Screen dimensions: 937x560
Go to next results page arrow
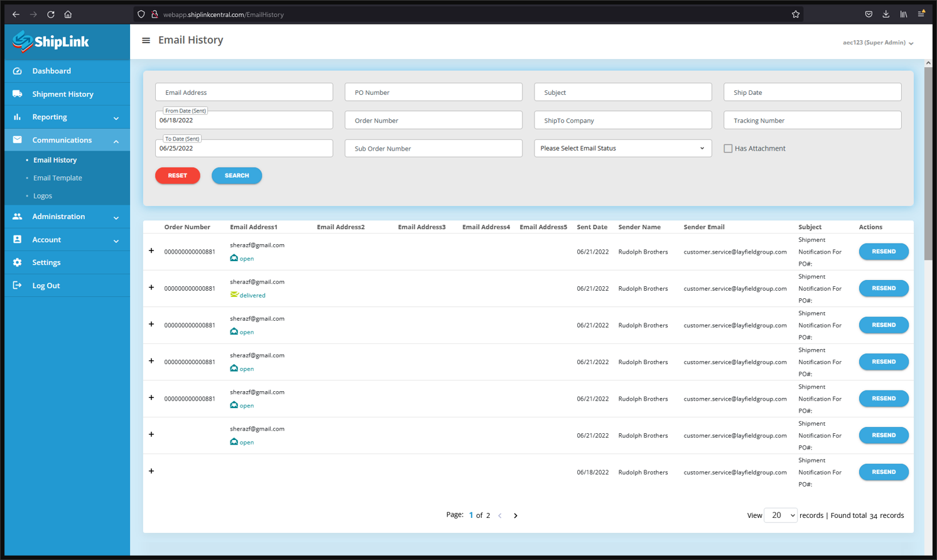pyautogui.click(x=516, y=515)
